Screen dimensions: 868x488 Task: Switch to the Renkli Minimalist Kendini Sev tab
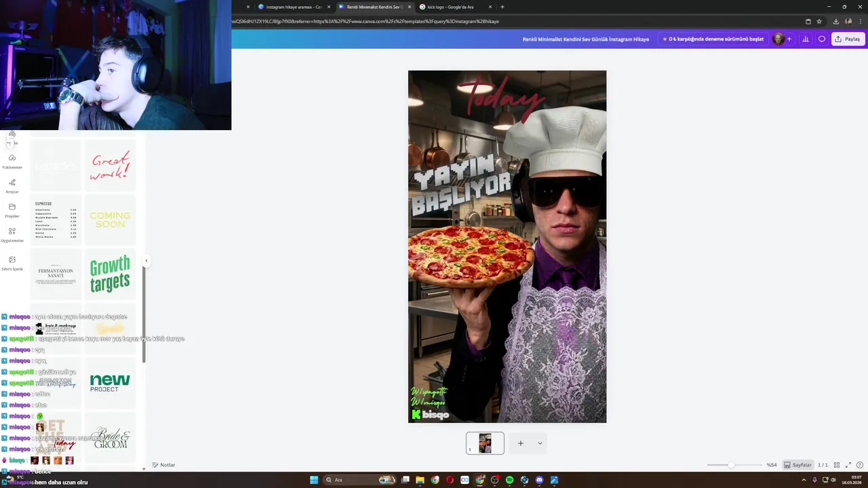pyautogui.click(x=374, y=7)
